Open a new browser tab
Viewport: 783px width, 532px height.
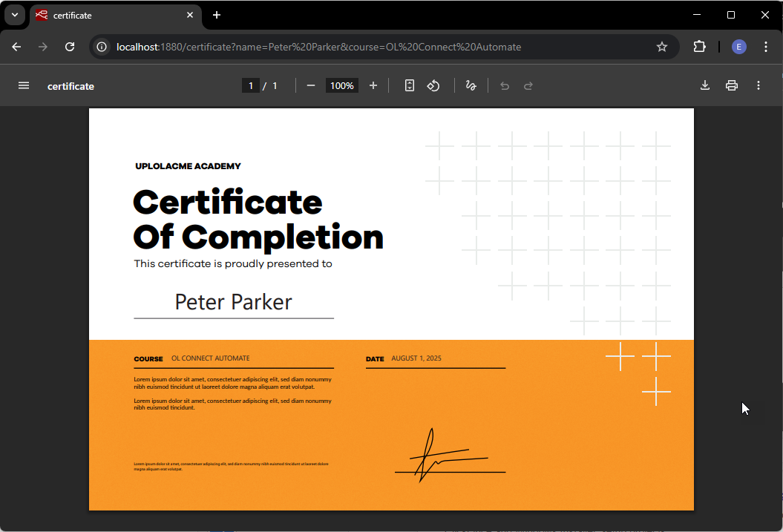pos(217,15)
